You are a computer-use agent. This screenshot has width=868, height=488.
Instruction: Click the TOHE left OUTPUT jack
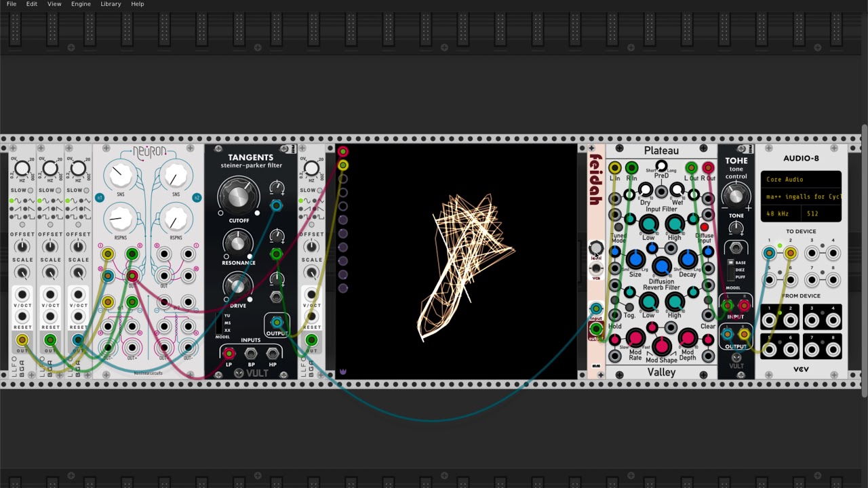point(728,334)
